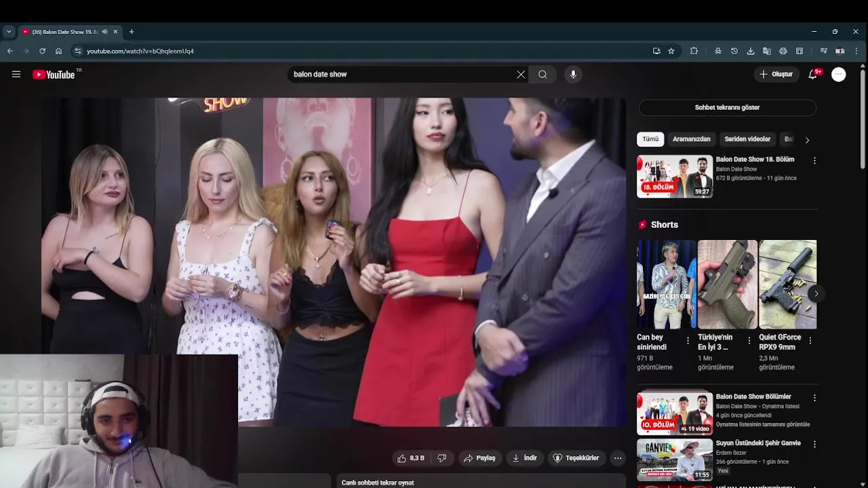Install app icon in address bar
Image resolution: width=868 pixels, height=488 pixels.
[656, 51]
